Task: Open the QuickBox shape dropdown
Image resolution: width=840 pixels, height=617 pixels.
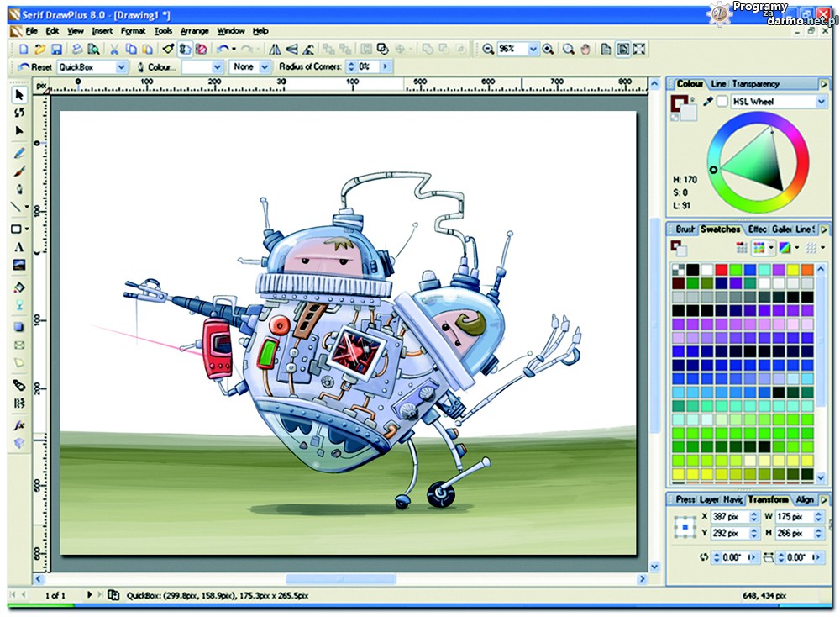Action: click(x=121, y=66)
